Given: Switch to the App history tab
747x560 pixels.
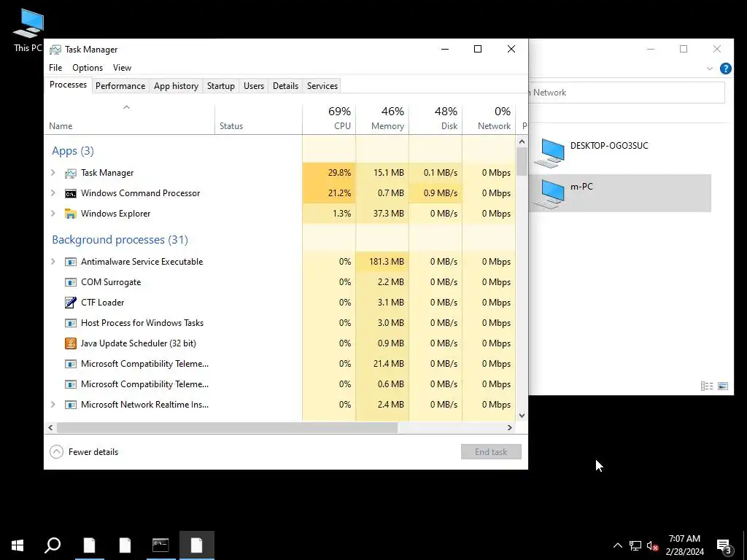Looking at the screenshot, I should (x=176, y=86).
